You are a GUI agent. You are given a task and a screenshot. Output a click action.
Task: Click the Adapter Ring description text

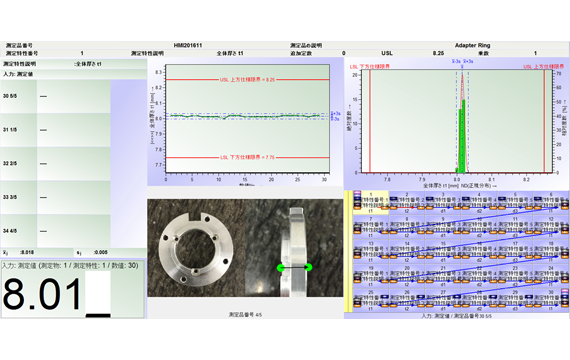point(473,45)
